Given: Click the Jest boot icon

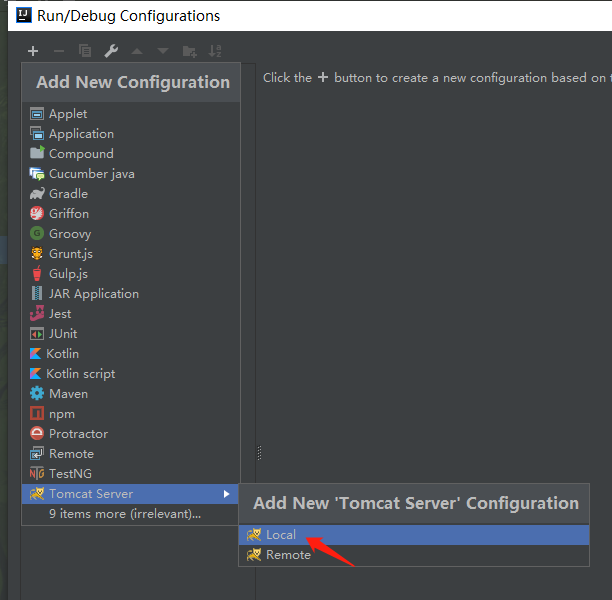Looking at the screenshot, I should point(37,313).
